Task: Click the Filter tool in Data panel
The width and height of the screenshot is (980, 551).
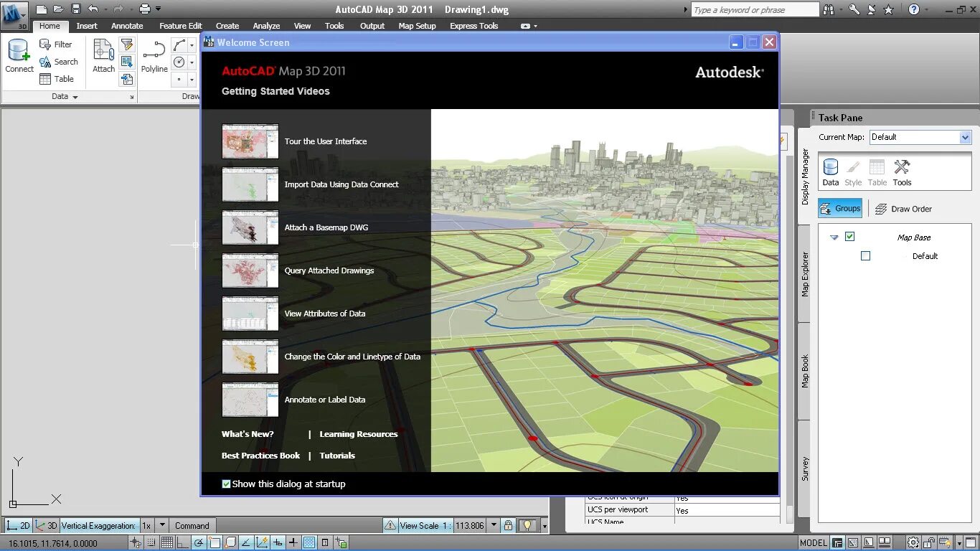Action: point(55,44)
